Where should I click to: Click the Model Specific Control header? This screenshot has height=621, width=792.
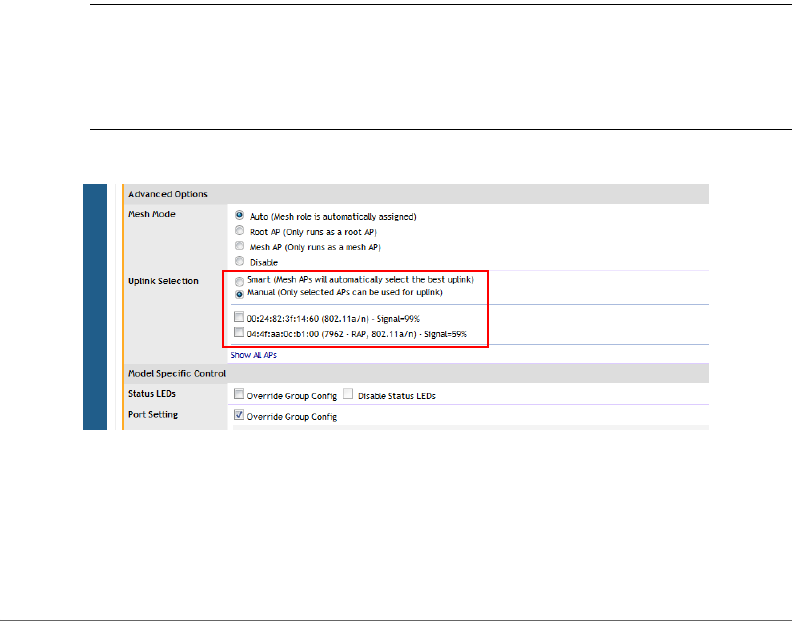[x=416, y=373]
